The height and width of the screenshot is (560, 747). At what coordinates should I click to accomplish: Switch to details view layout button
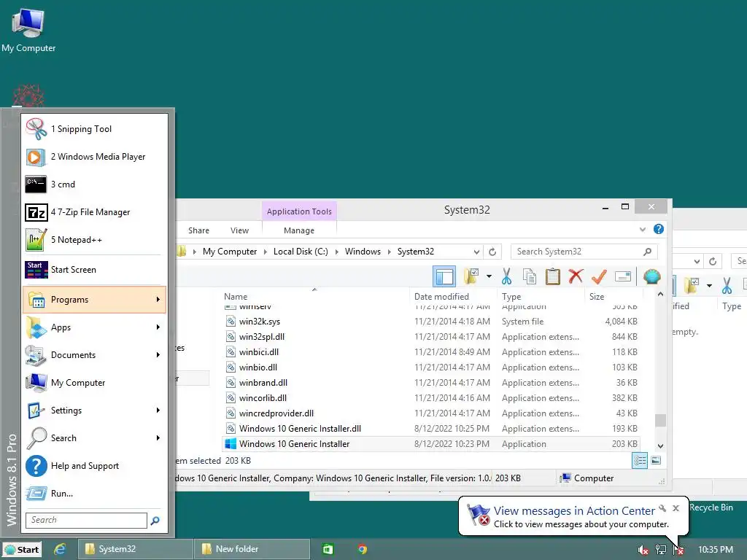(x=640, y=461)
